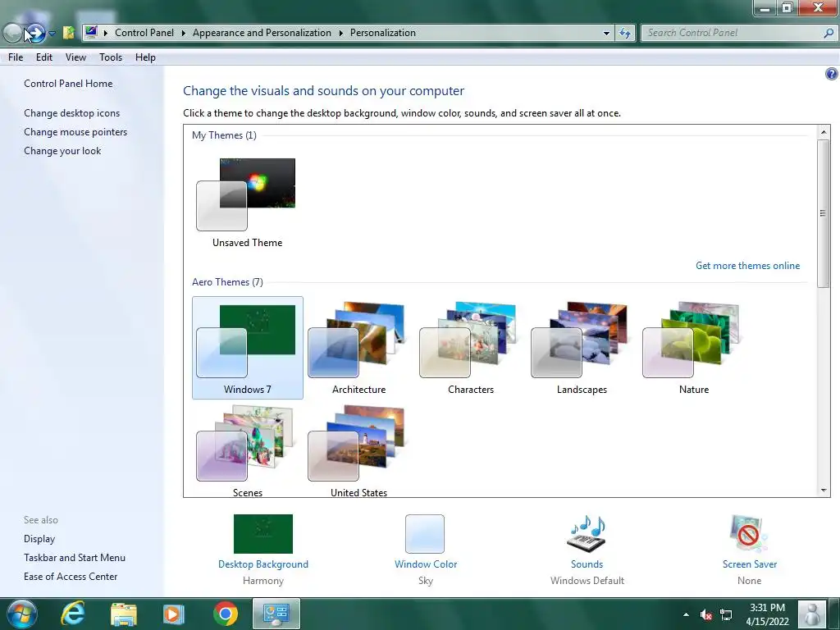Open the Window Color Sky swatch
840x630 pixels.
click(425, 534)
